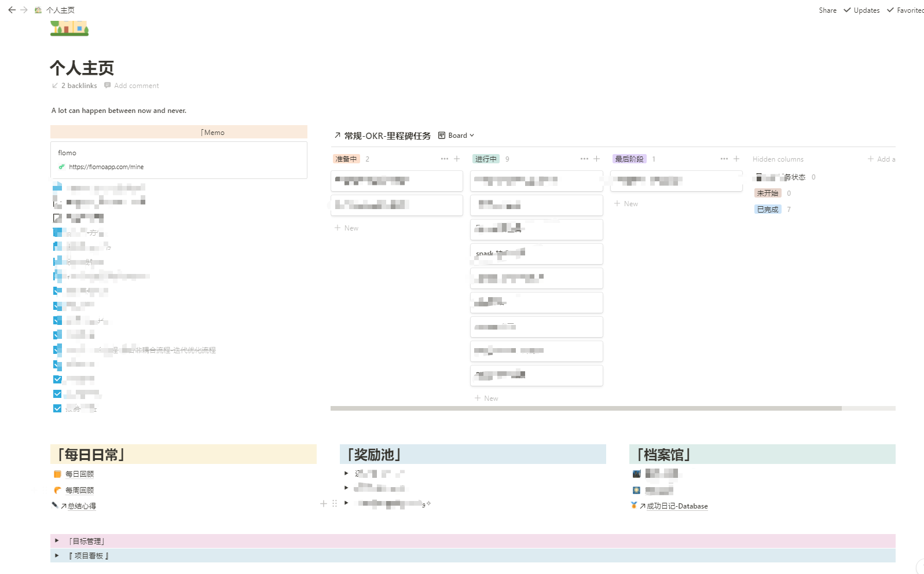The image size is (924, 574).
Task: Go forward with the right arrow
Action: coord(24,10)
